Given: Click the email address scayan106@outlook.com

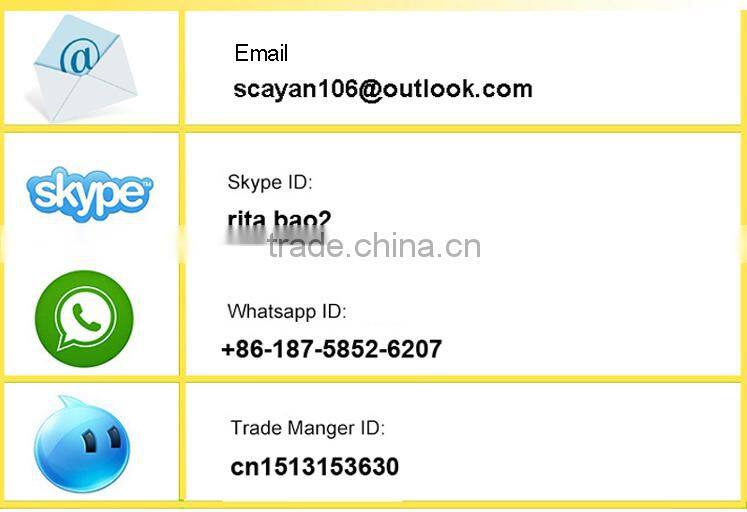Looking at the screenshot, I should click(383, 90).
